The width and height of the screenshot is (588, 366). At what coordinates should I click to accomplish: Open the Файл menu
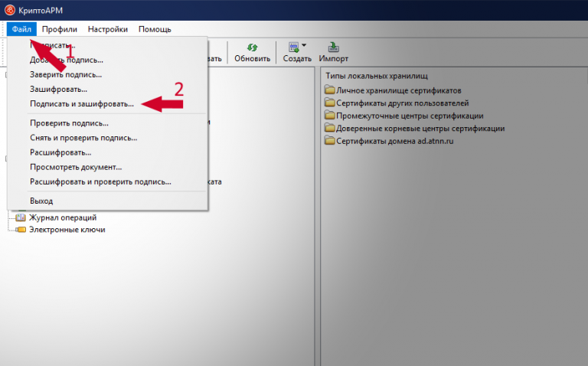coord(21,29)
